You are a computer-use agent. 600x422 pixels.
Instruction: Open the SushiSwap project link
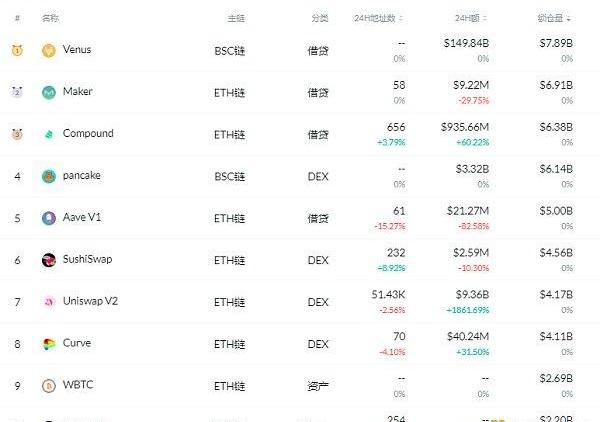click(x=87, y=259)
